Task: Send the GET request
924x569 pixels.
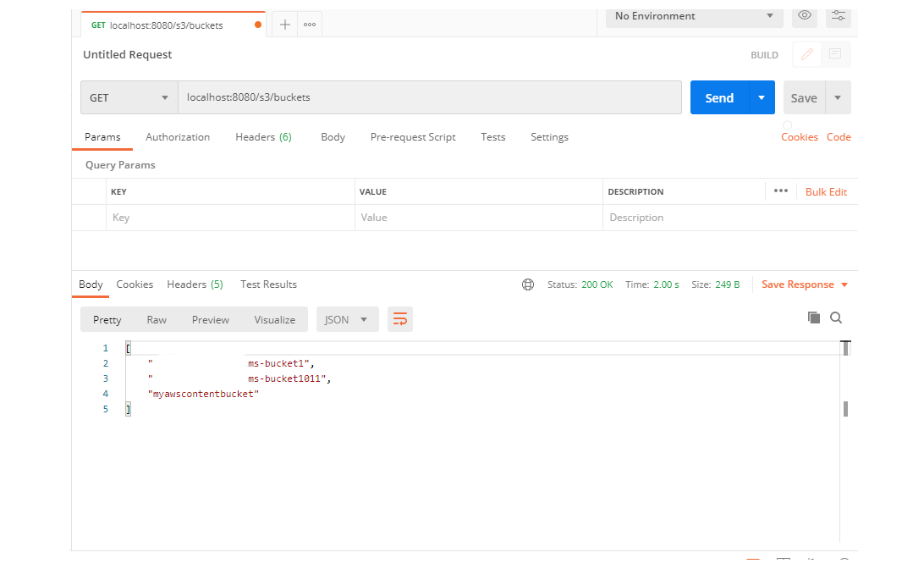Action: click(x=720, y=97)
